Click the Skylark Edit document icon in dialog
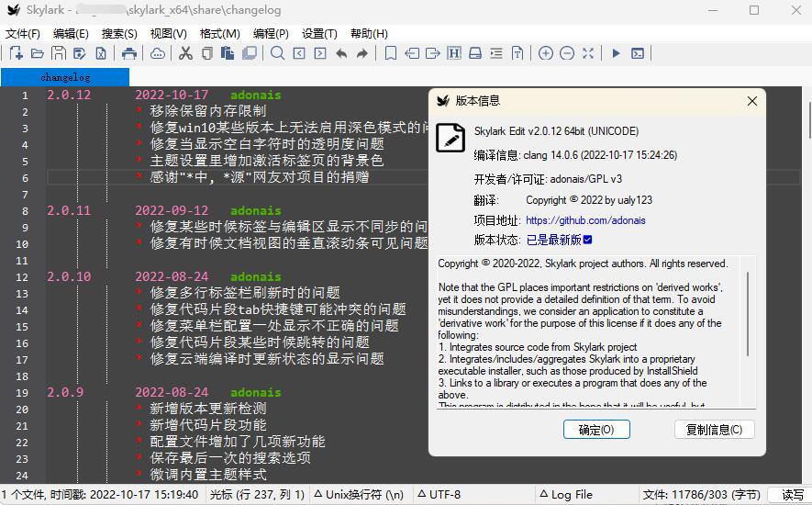 tap(450, 138)
